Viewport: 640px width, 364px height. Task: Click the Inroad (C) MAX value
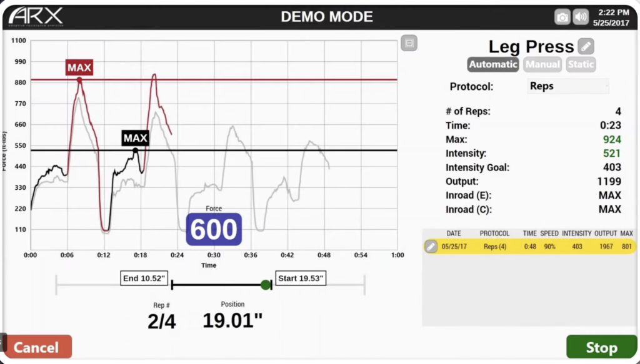point(609,209)
